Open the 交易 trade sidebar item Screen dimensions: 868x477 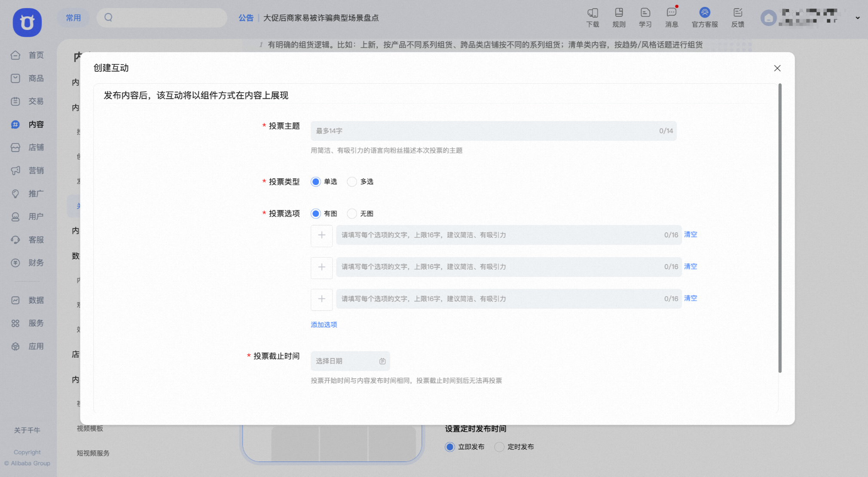tap(28, 101)
